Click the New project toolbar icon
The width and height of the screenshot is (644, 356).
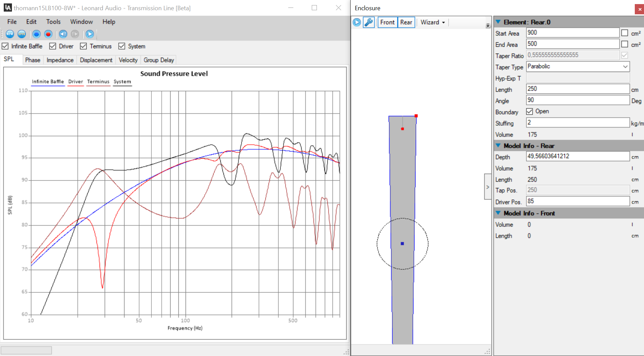(x=10, y=34)
